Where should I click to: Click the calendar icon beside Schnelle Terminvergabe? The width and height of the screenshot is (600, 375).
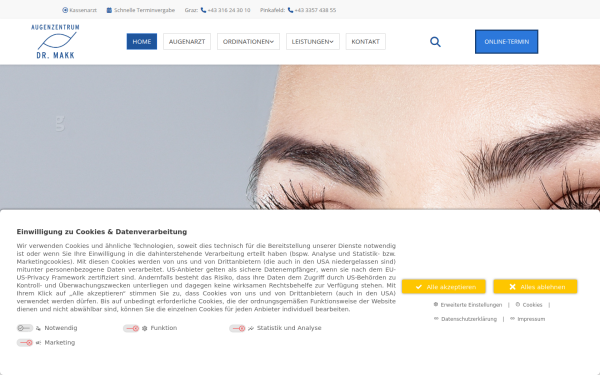click(x=109, y=10)
